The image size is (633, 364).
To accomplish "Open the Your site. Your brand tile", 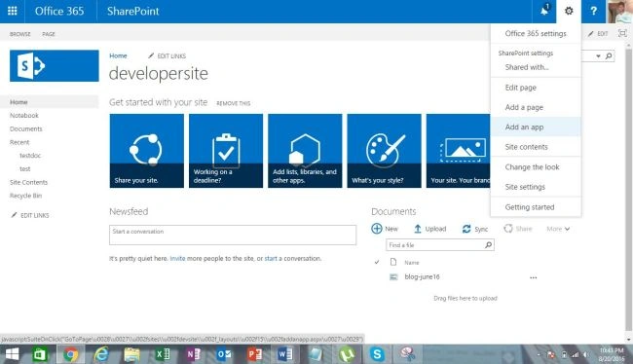I will pyautogui.click(x=459, y=151).
